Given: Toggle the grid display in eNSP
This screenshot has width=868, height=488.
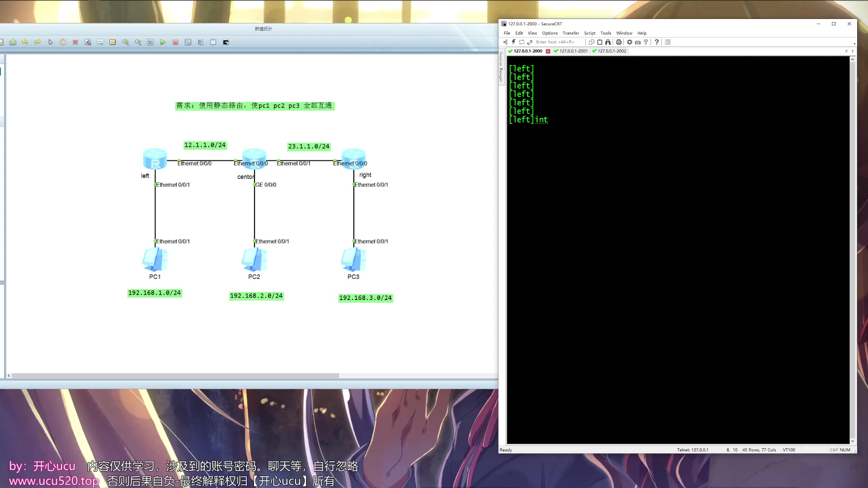Looking at the screenshot, I should click(213, 42).
